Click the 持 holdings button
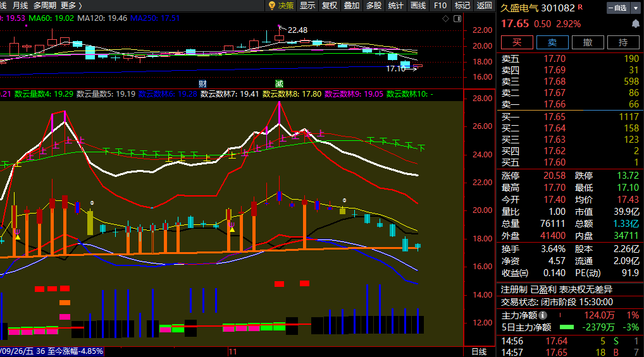 pos(623,42)
